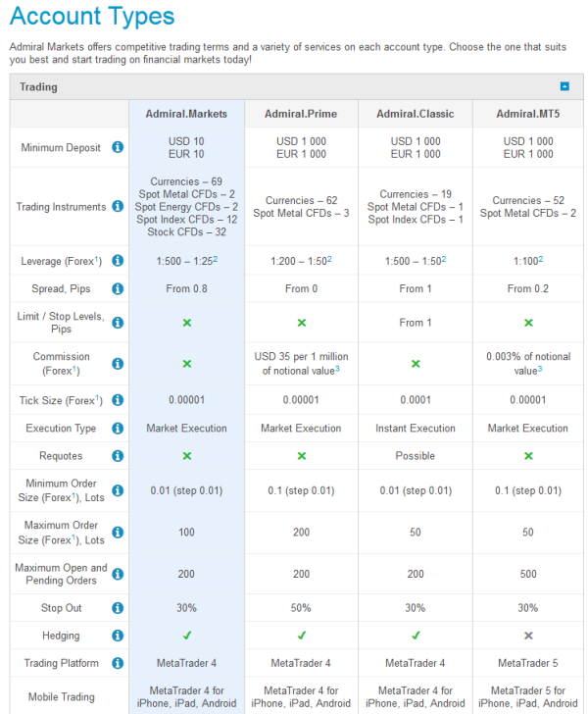The width and height of the screenshot is (588, 714).
Task: Open info icon for Leverage (Forex)
Action: [118, 261]
